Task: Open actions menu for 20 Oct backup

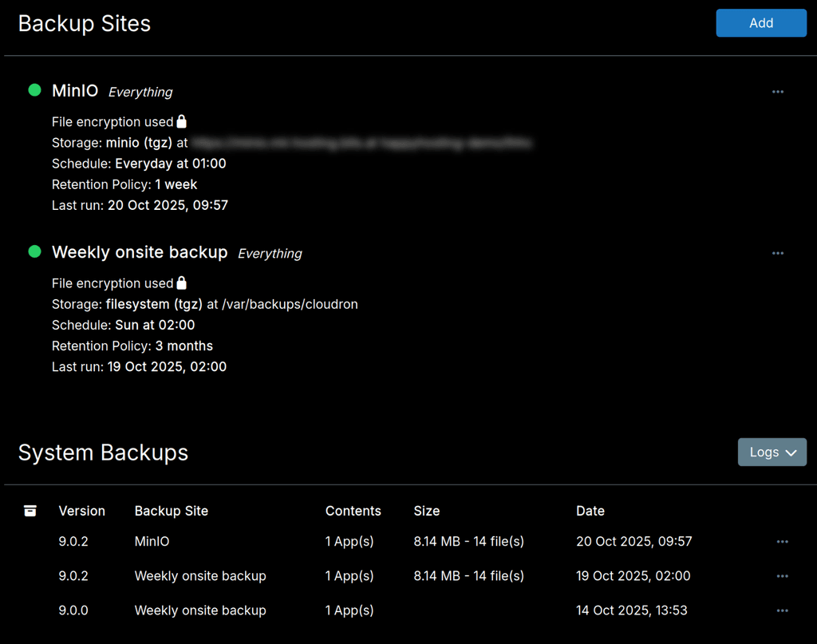Action: point(782,542)
